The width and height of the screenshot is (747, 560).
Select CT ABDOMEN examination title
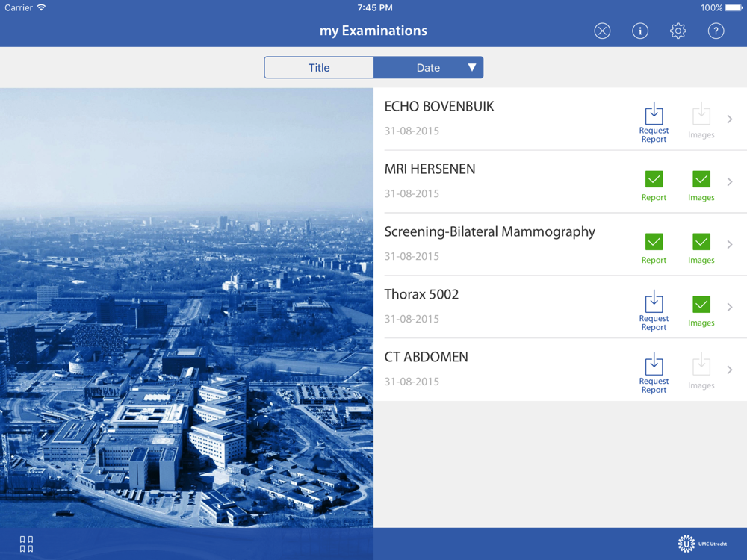tap(427, 357)
